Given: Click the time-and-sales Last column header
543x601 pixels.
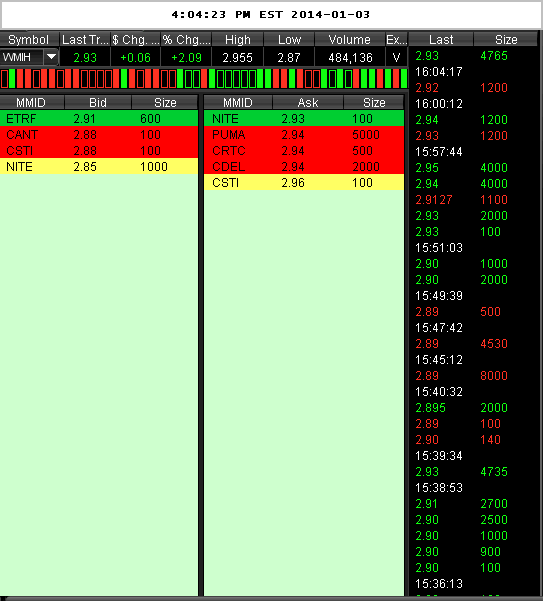Looking at the screenshot, I should tap(441, 40).
